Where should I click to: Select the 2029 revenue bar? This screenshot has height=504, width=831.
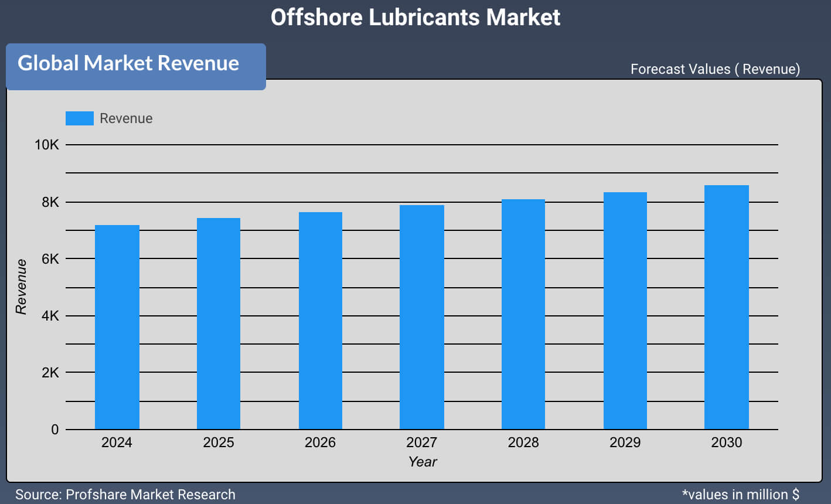625,311
